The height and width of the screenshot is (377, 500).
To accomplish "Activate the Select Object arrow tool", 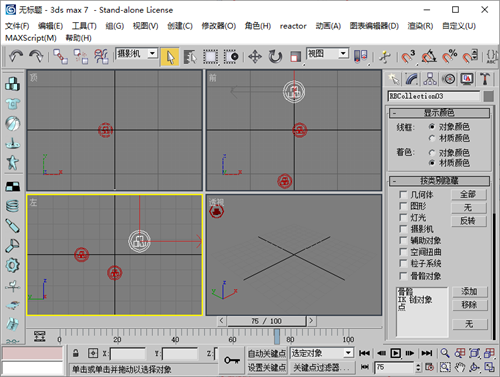I will 170,57.
